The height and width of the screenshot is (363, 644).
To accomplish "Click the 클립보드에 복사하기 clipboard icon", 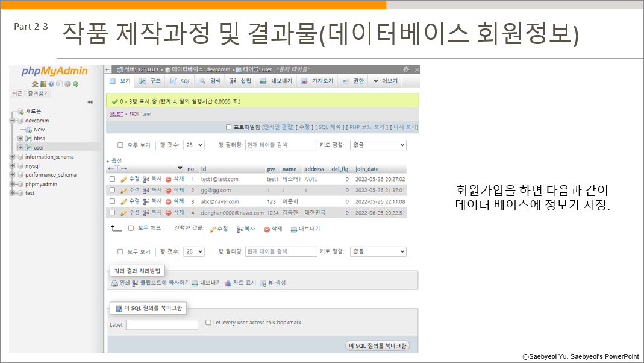I will (135, 283).
